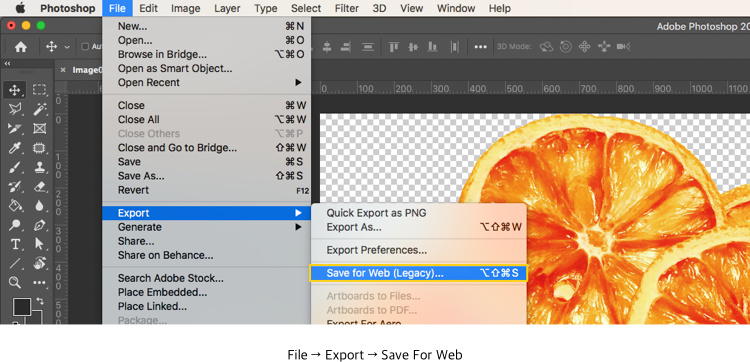
Task: Select the Magic Wand tool
Action: tap(39, 109)
